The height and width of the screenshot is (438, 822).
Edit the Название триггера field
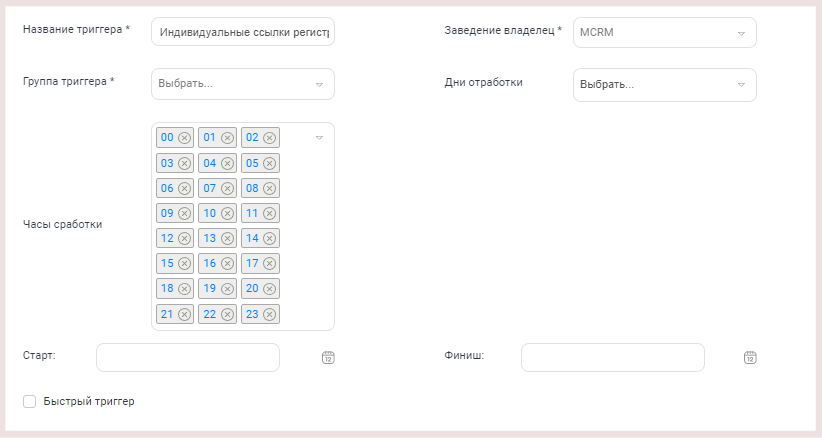243,32
